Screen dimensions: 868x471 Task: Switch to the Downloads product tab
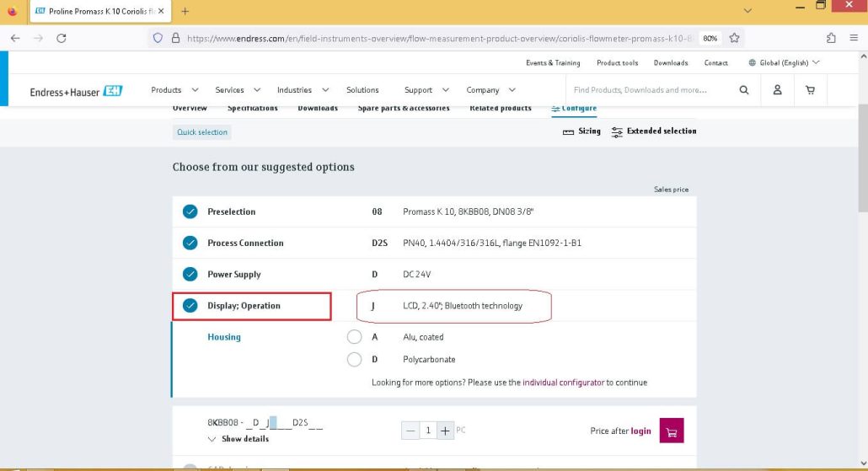tap(318, 108)
